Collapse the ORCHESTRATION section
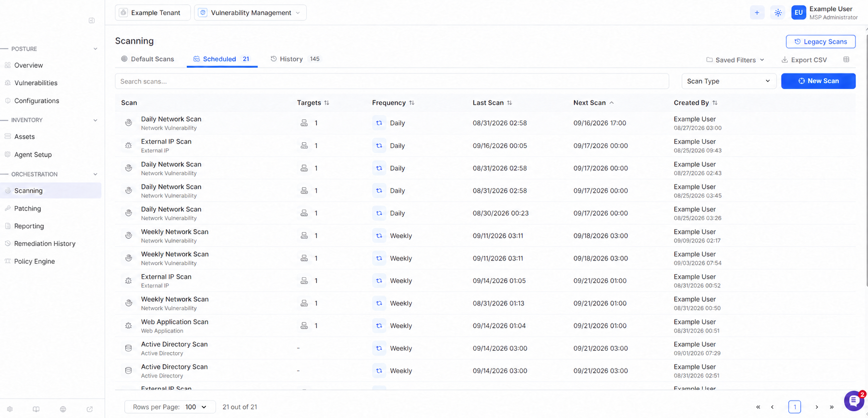This screenshot has height=418, width=868. 95,174
